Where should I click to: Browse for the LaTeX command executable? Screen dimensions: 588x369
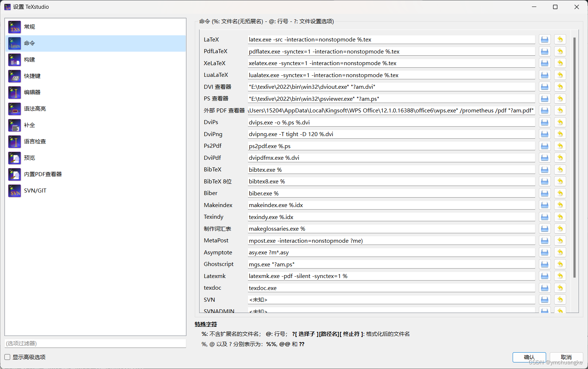point(545,40)
